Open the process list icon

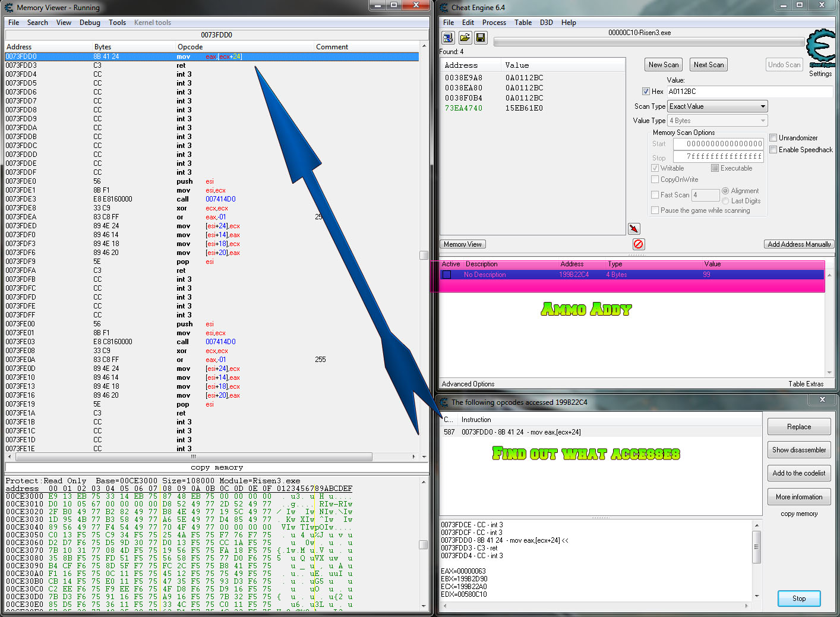(x=449, y=38)
